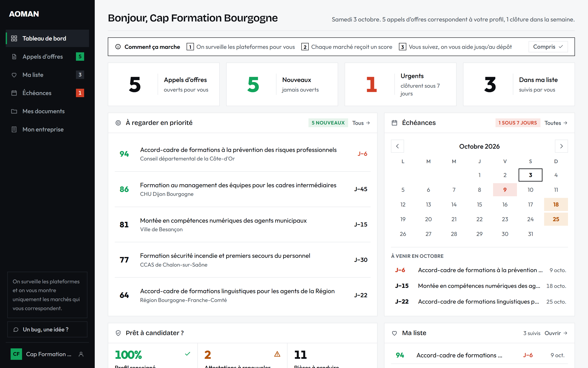Image resolution: width=588 pixels, height=368 pixels.
Task: Click the Urgents stat card showing 1
Action: (400, 84)
